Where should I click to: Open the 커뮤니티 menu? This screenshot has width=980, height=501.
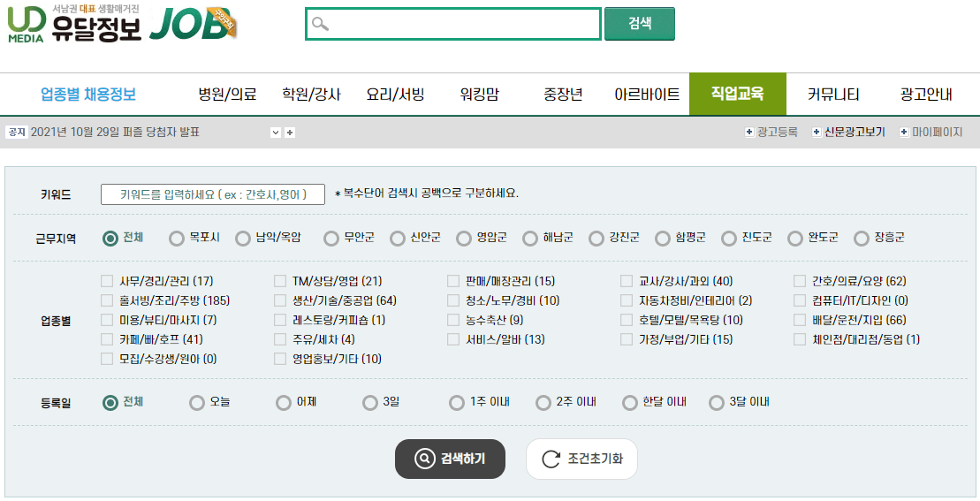[x=833, y=95]
